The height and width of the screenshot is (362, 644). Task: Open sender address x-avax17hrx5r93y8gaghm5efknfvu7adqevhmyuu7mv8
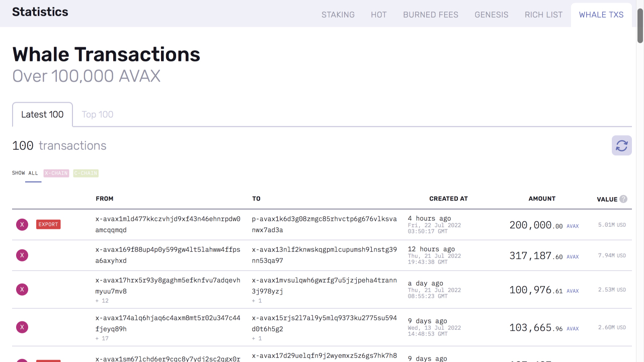pos(168,286)
